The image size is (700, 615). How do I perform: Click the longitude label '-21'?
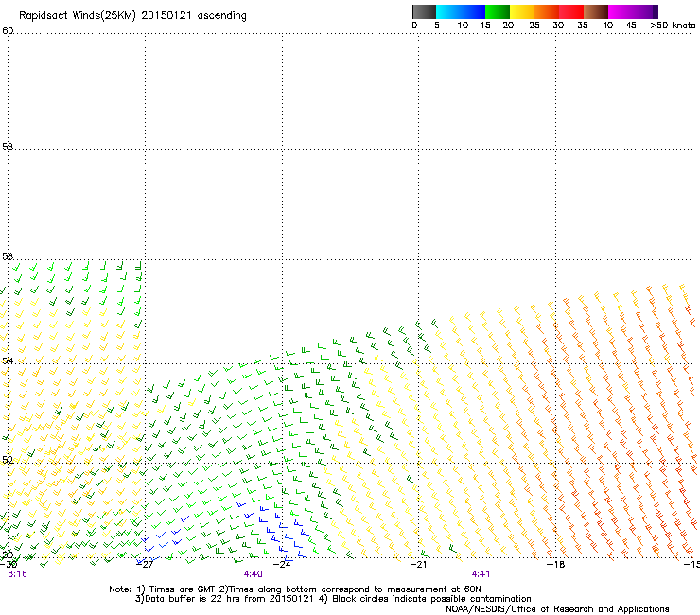[x=419, y=565]
